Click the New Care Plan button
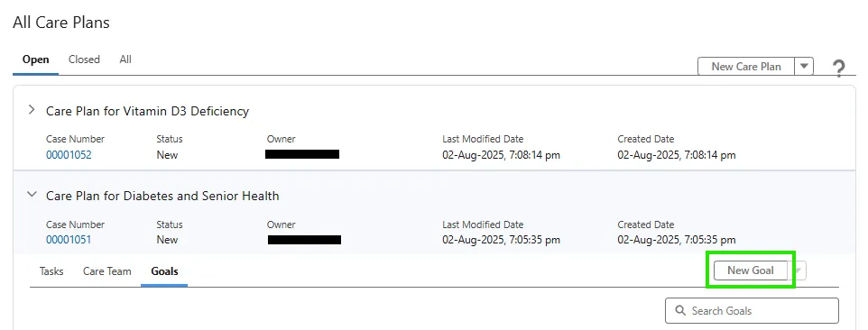 [746, 67]
